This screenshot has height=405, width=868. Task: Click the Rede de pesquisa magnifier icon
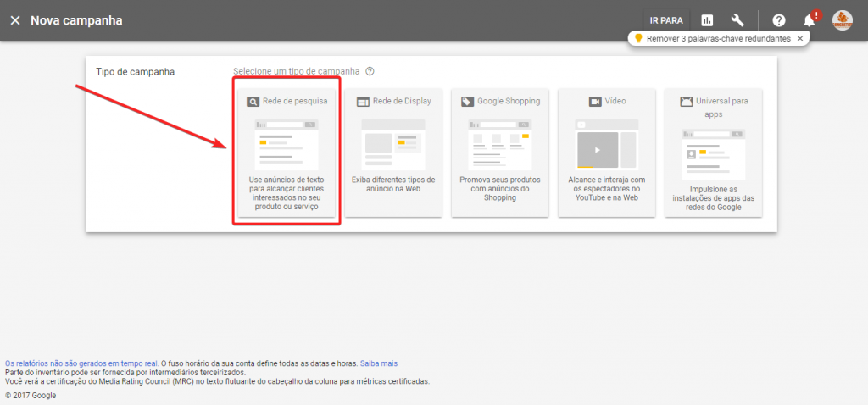(253, 102)
